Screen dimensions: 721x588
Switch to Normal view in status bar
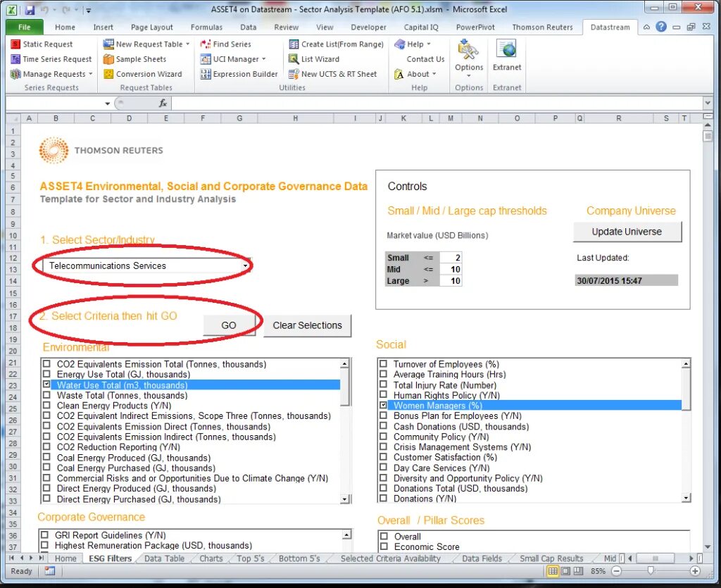(553, 571)
